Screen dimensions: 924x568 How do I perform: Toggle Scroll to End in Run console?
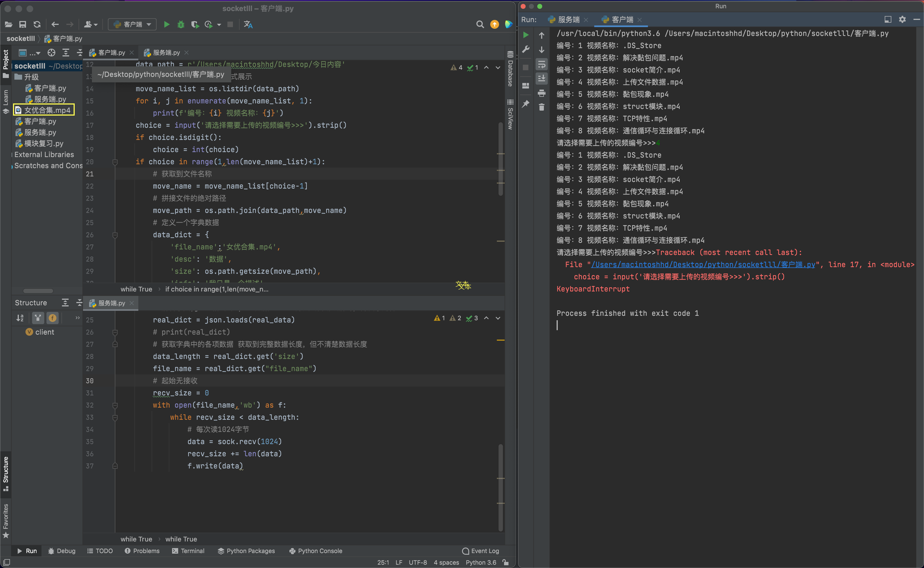[x=541, y=79]
